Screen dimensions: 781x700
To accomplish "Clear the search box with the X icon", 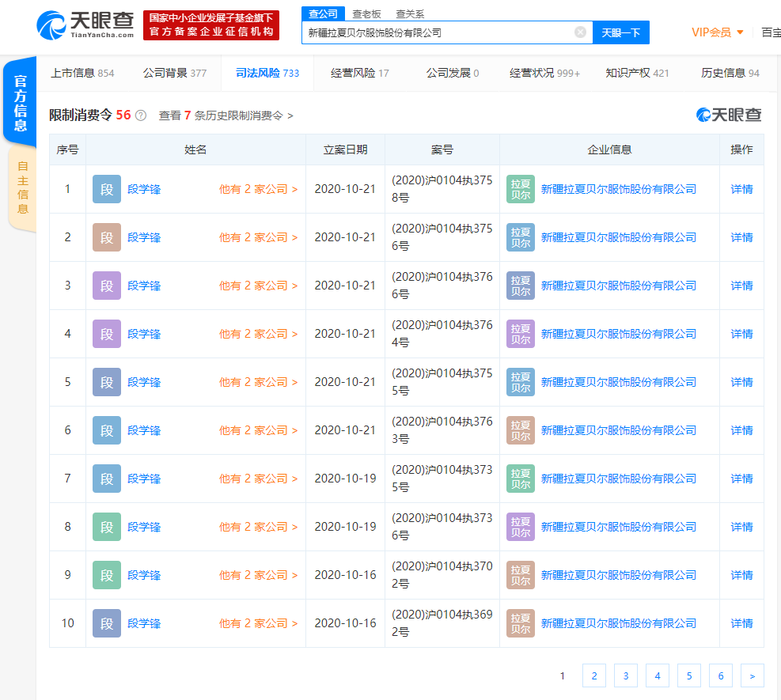I will [x=580, y=32].
